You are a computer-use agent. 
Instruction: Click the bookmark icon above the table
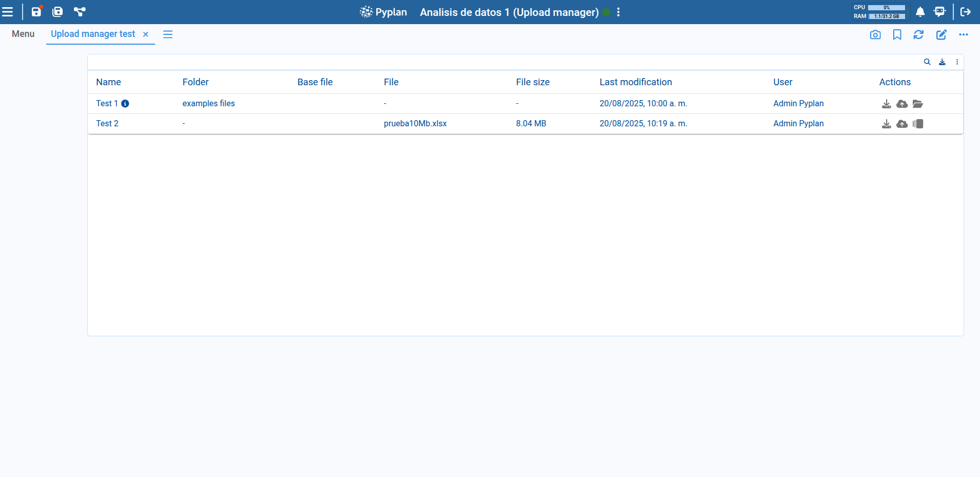click(x=897, y=34)
